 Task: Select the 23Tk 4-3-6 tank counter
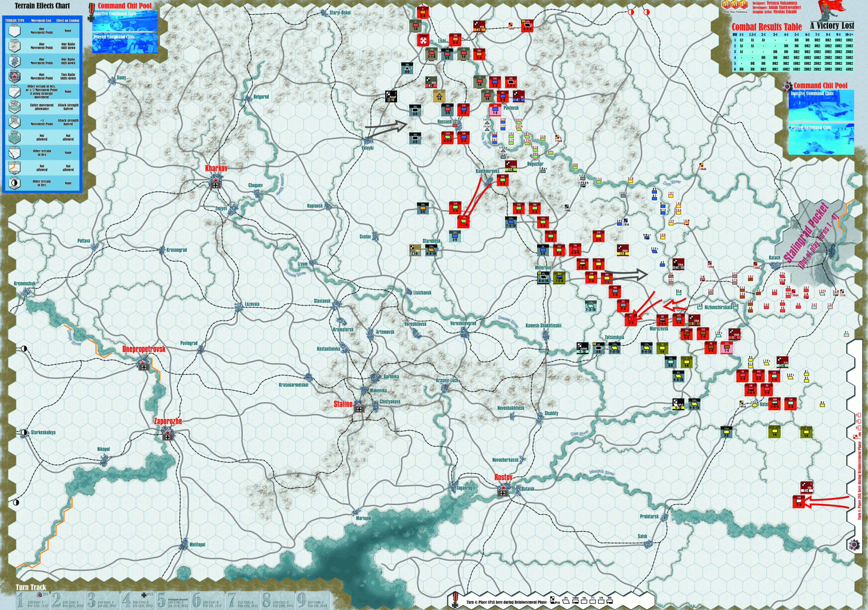click(x=527, y=25)
